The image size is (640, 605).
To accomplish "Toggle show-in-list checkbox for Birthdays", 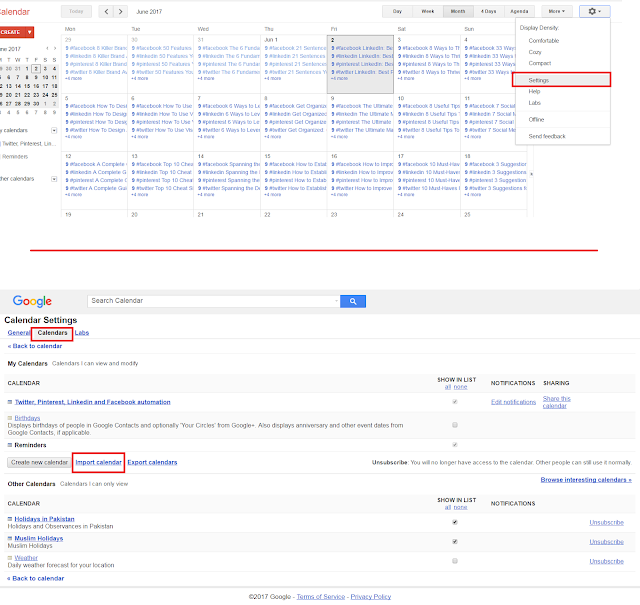I will coord(455,425).
